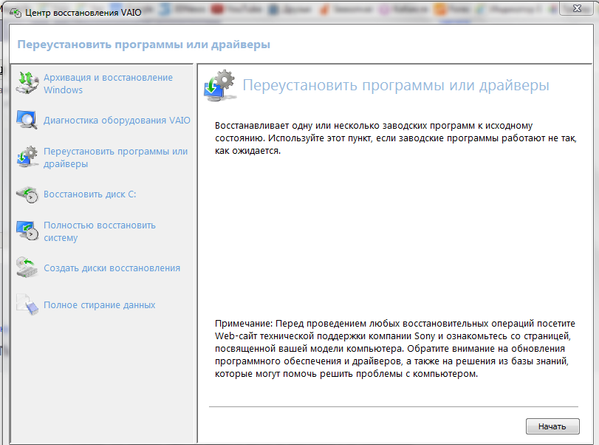The height and width of the screenshot is (445, 599).
Task: Choose 'Полностью восстановить систему'
Action: pyautogui.click(x=99, y=231)
